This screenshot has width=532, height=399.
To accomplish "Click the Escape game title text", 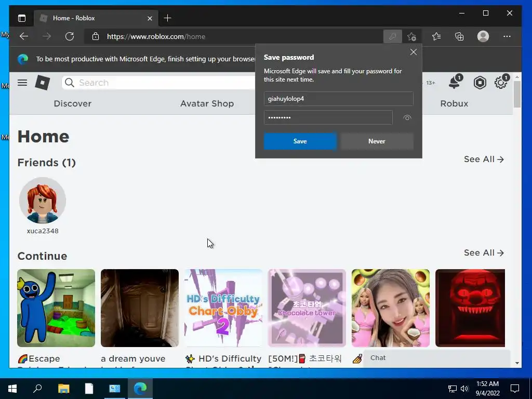I will (39, 358).
